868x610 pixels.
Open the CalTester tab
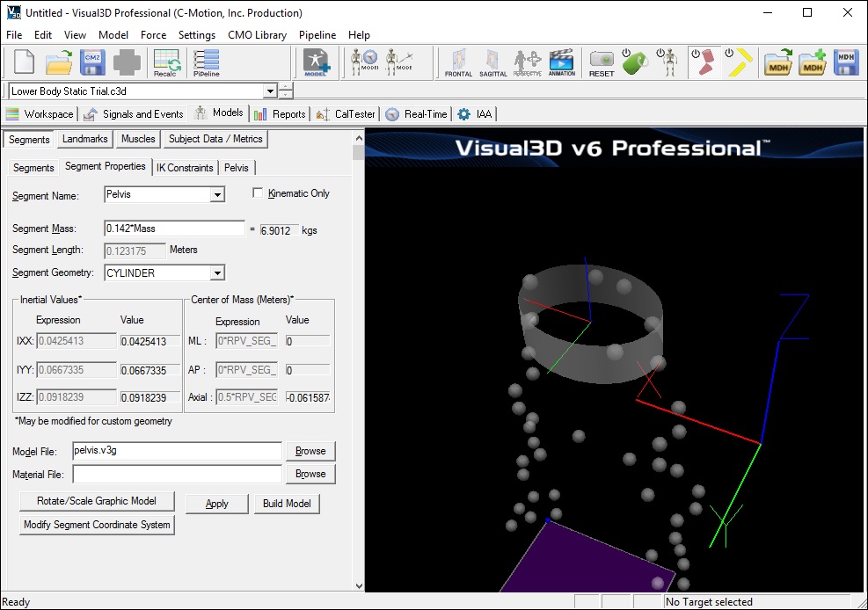pos(346,114)
